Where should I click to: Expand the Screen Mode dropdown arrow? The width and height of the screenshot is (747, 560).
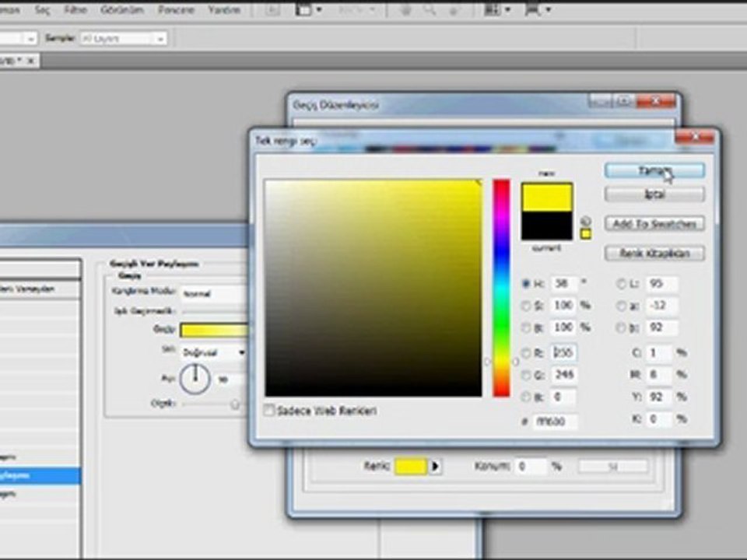coord(547,9)
